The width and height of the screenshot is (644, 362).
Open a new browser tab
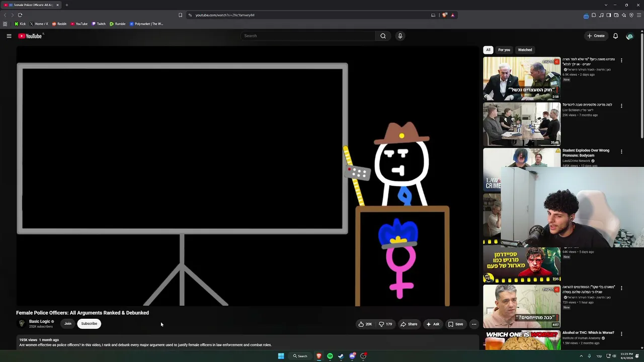pyautogui.click(x=66, y=5)
